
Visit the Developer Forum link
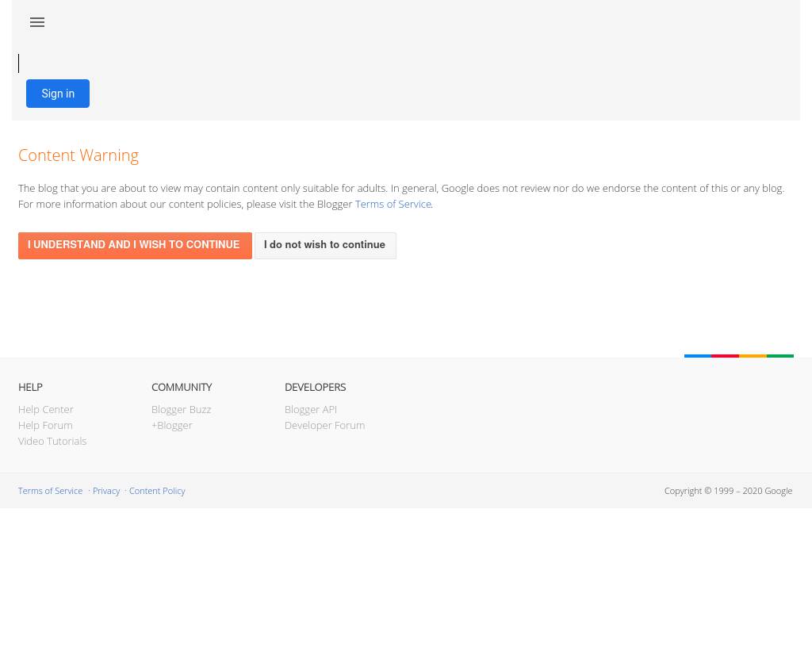pos(324,425)
